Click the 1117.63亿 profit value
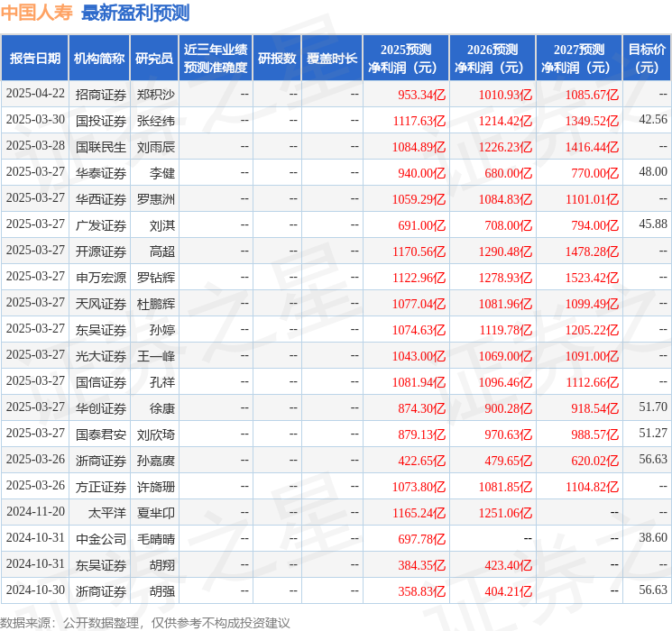This screenshot has height=631, width=672. [x=419, y=121]
